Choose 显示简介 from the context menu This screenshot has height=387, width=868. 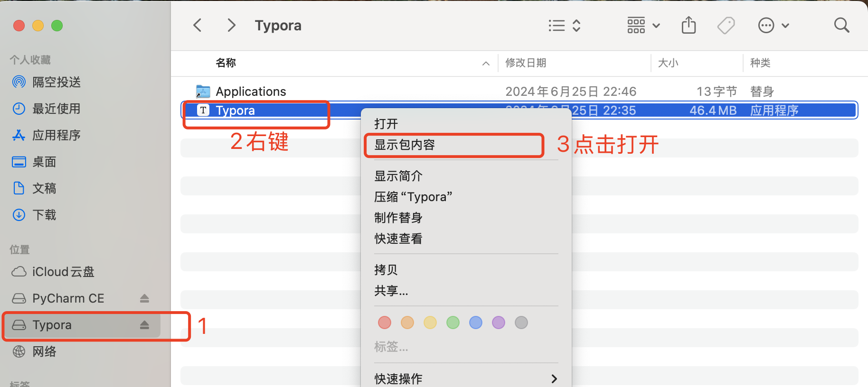tap(466, 176)
